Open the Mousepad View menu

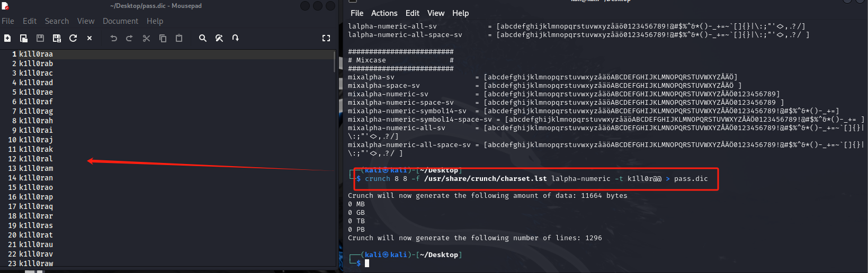[x=86, y=21]
